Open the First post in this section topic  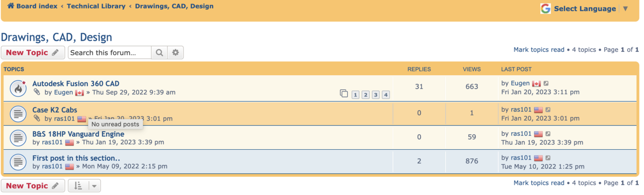pos(76,158)
